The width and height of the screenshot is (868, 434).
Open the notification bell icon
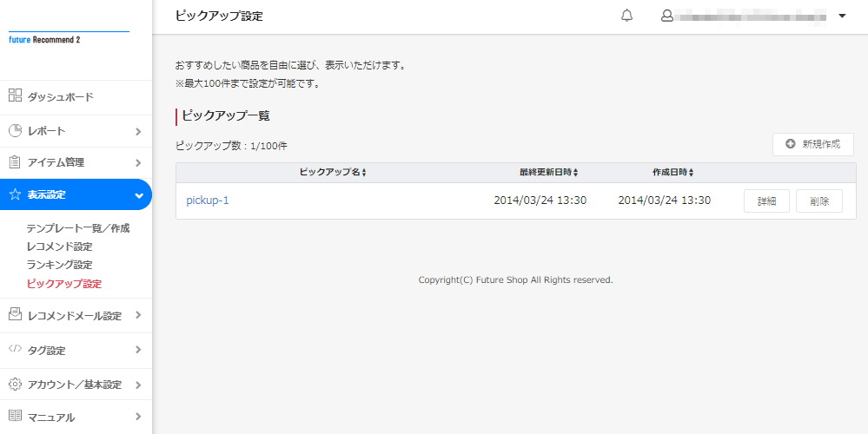click(626, 16)
